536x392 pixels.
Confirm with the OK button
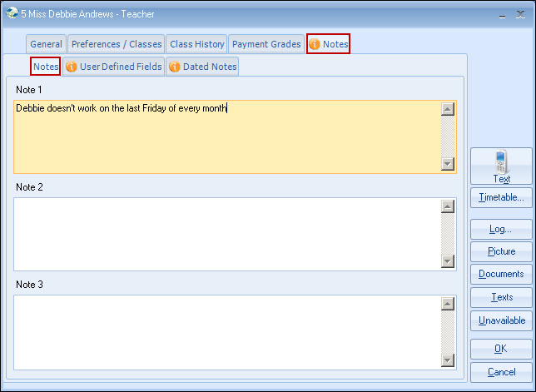[501, 349]
